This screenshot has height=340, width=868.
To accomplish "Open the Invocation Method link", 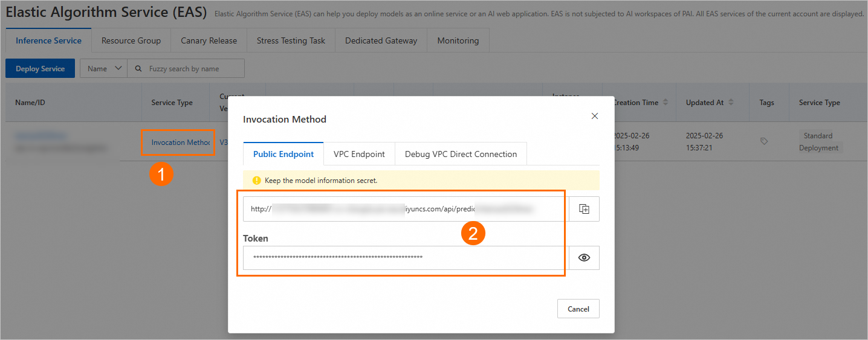I will [x=180, y=143].
